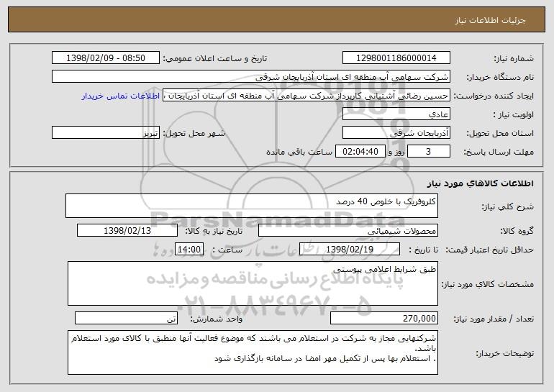Click the label حداقل تاریخ اعتبار قیمت

[x=489, y=250]
